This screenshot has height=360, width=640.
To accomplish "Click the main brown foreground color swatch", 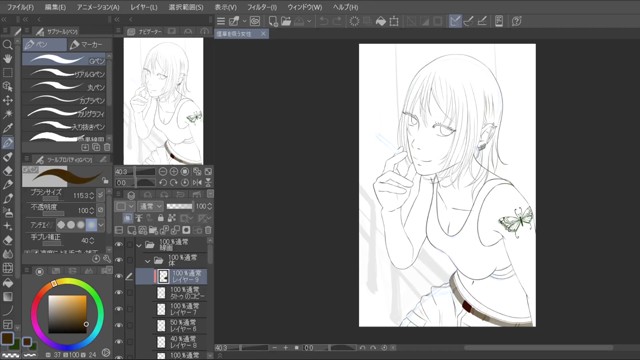I will (x=7, y=338).
